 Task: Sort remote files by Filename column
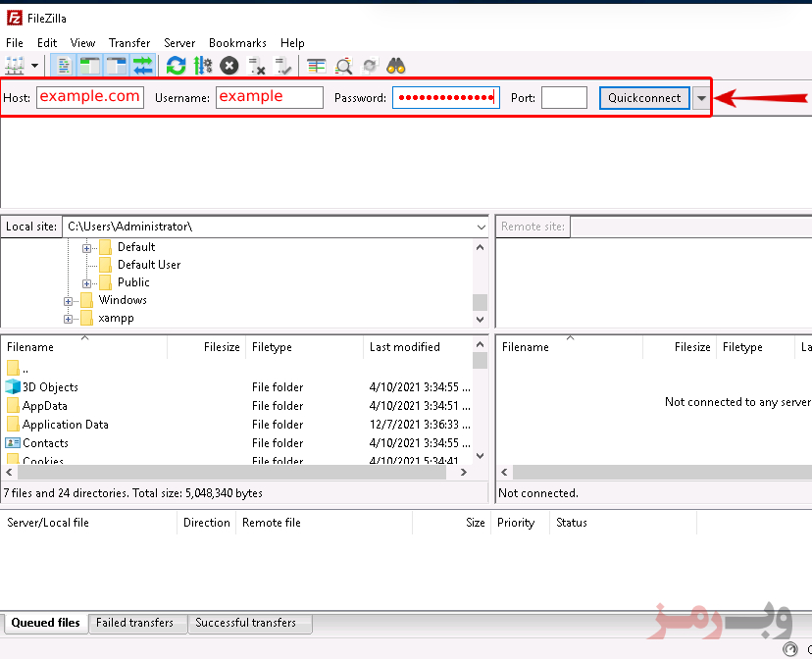tap(570, 347)
